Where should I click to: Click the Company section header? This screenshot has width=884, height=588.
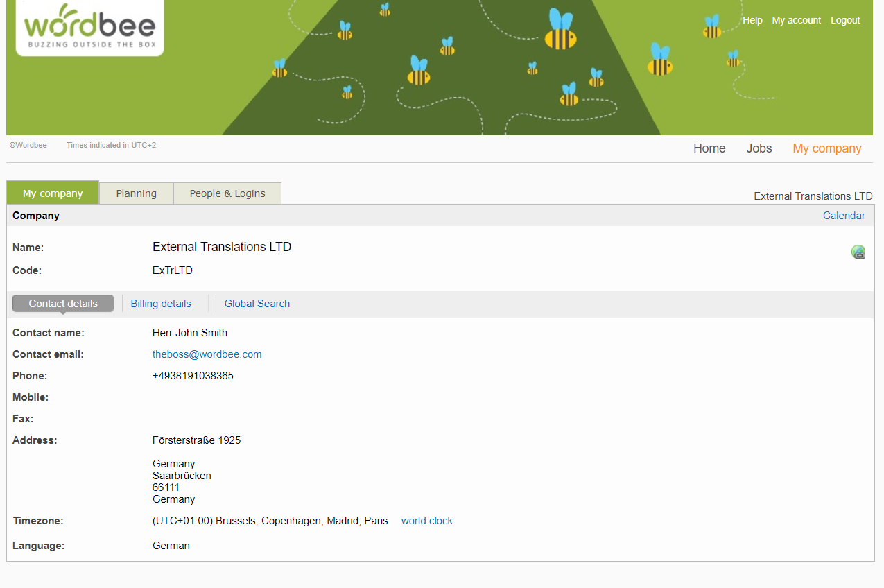36,216
